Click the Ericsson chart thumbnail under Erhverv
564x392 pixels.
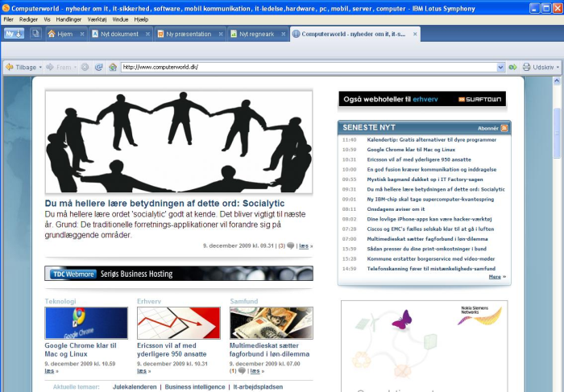click(x=178, y=323)
